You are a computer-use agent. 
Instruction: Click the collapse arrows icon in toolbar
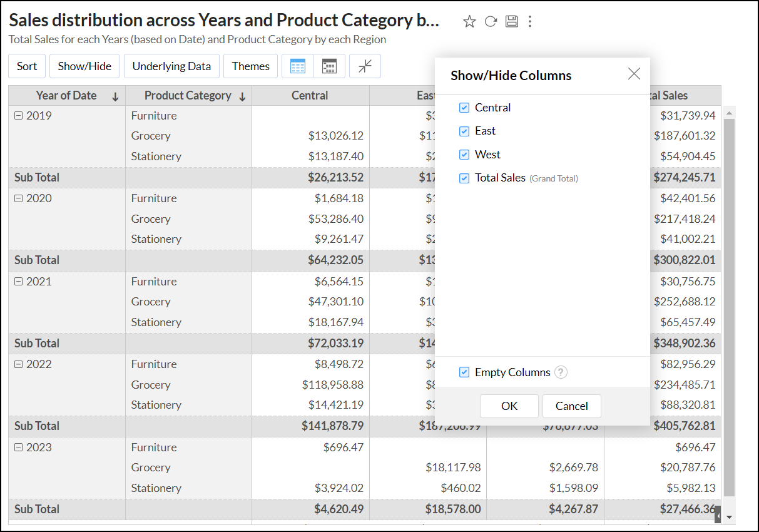click(x=365, y=66)
